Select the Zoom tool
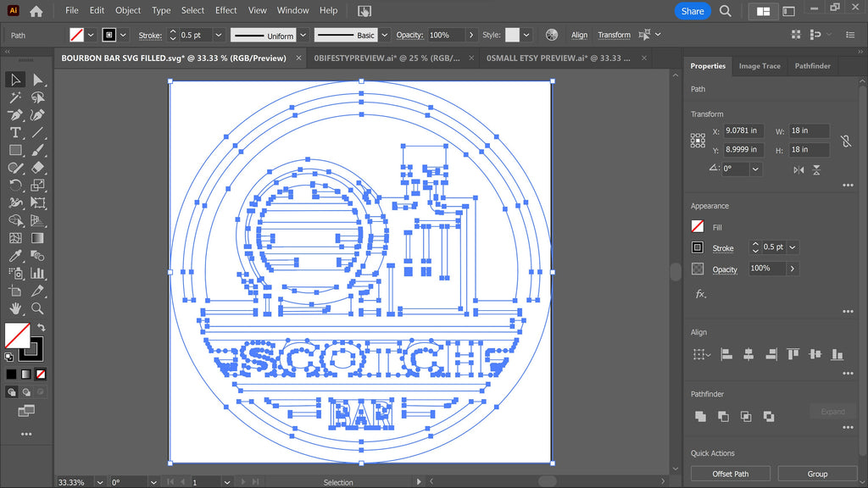The height and width of the screenshot is (488, 868). click(37, 308)
